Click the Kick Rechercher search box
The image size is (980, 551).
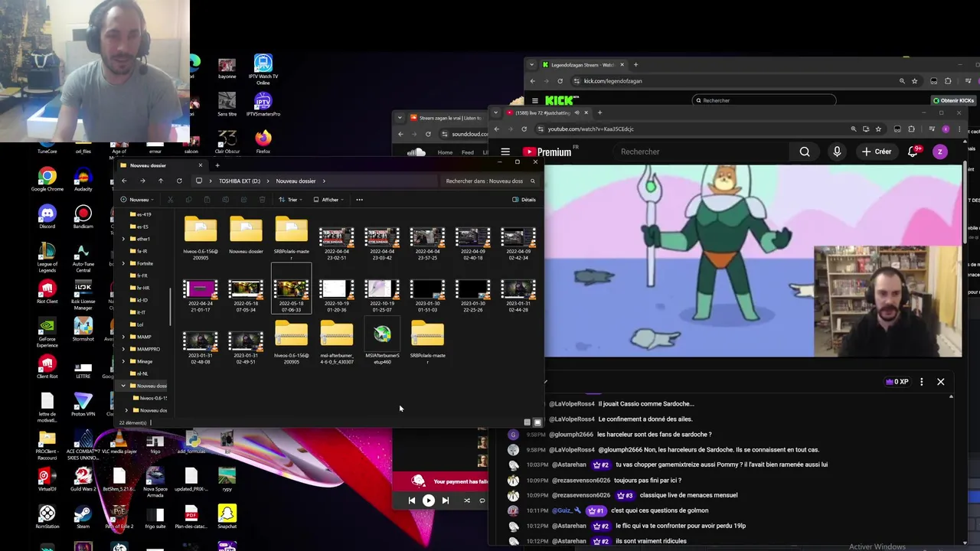click(x=764, y=100)
